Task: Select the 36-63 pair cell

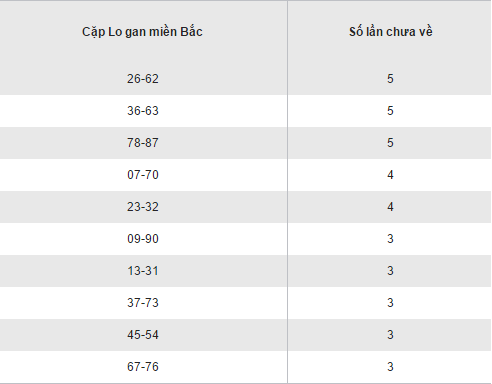Action: [143, 111]
